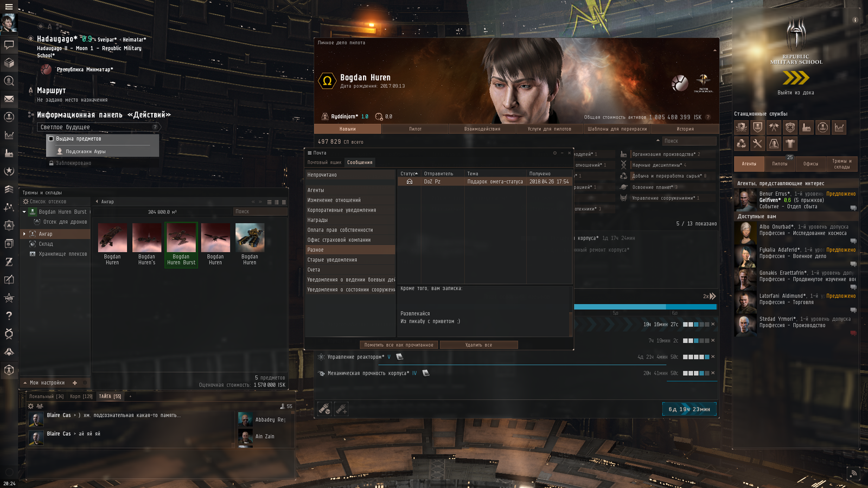Remove Механическая прочность корпуса from skill queue
The width and height of the screenshot is (868, 488).
[713, 373]
